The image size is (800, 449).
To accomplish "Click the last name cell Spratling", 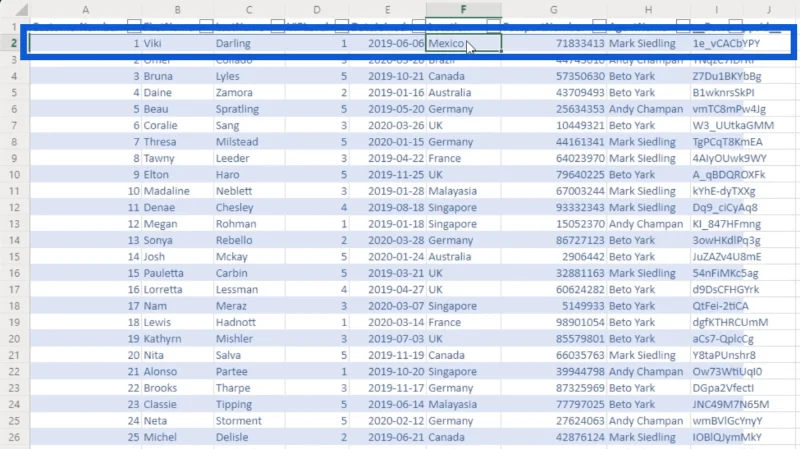I will pyautogui.click(x=249, y=109).
